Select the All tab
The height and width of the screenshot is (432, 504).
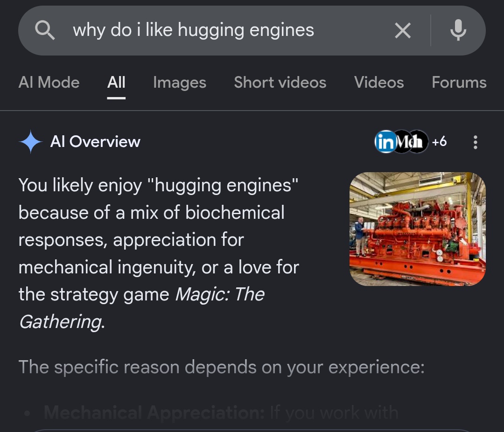click(x=116, y=82)
